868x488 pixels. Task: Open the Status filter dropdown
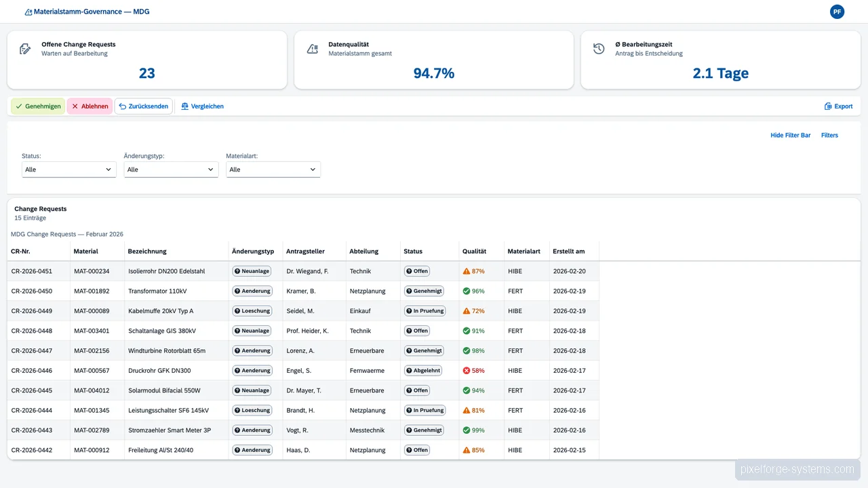69,169
